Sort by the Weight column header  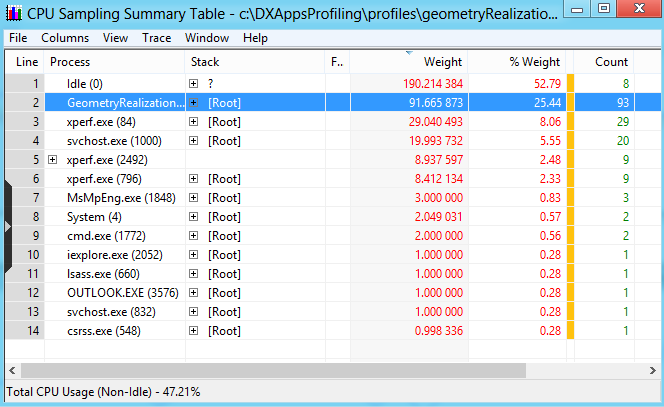409,62
